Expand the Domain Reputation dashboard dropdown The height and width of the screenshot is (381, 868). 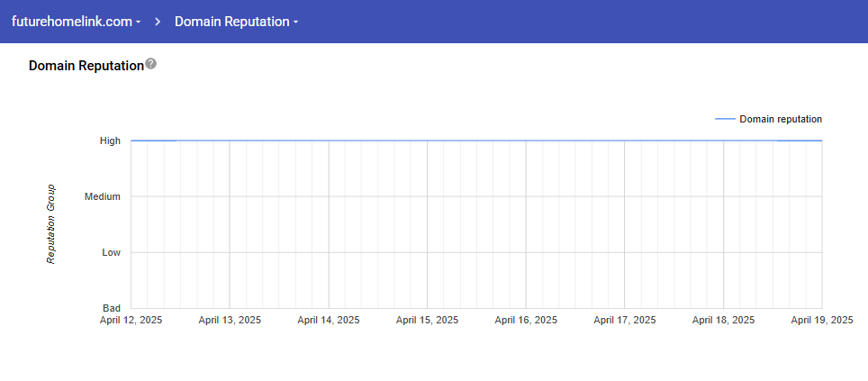tap(236, 21)
